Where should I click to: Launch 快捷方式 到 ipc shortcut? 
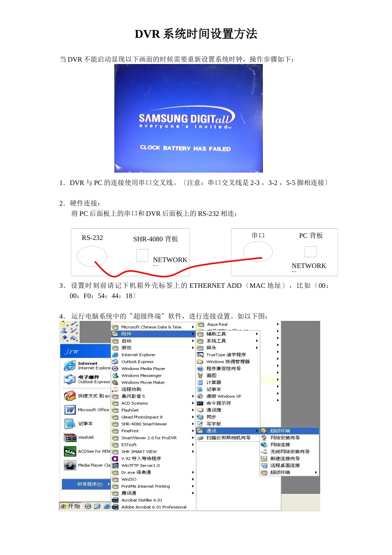tap(87, 396)
